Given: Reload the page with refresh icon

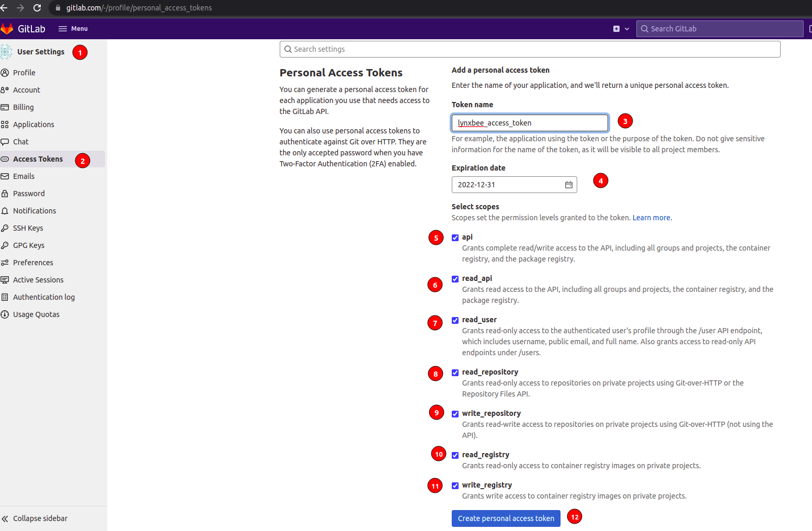Looking at the screenshot, I should click(x=37, y=8).
